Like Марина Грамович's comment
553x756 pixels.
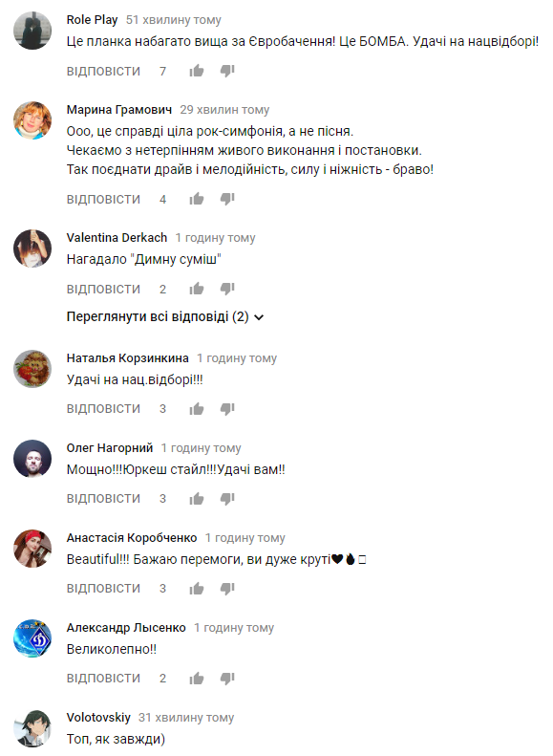click(x=197, y=199)
